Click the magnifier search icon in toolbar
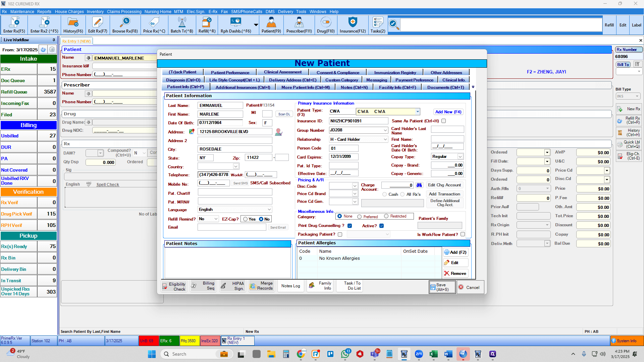Viewport: 644px width, 362px height. 394,24
